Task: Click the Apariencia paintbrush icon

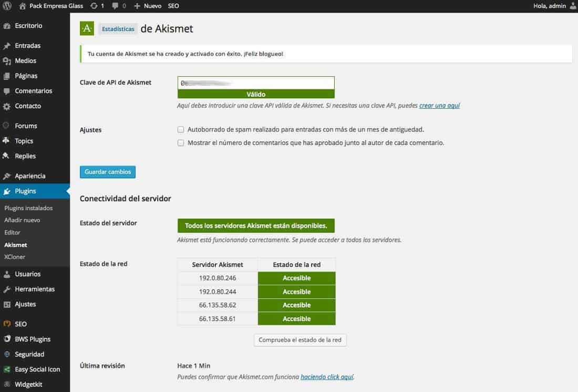Action: coord(7,176)
